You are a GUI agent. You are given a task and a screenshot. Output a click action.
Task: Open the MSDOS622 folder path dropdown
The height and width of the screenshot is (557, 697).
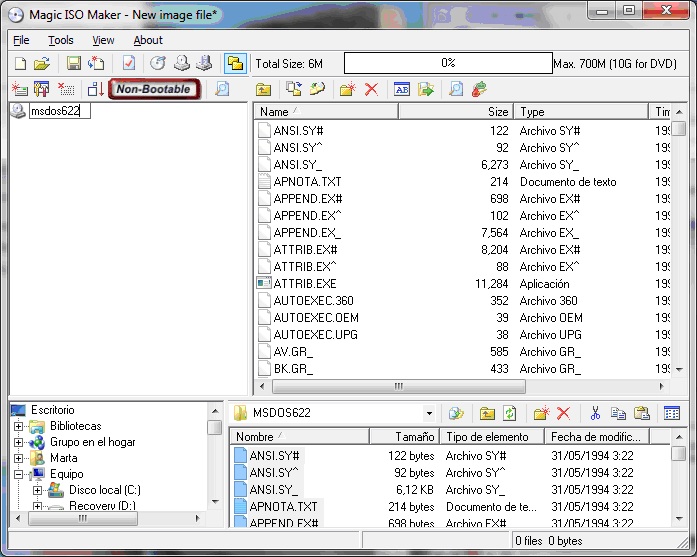click(x=429, y=413)
